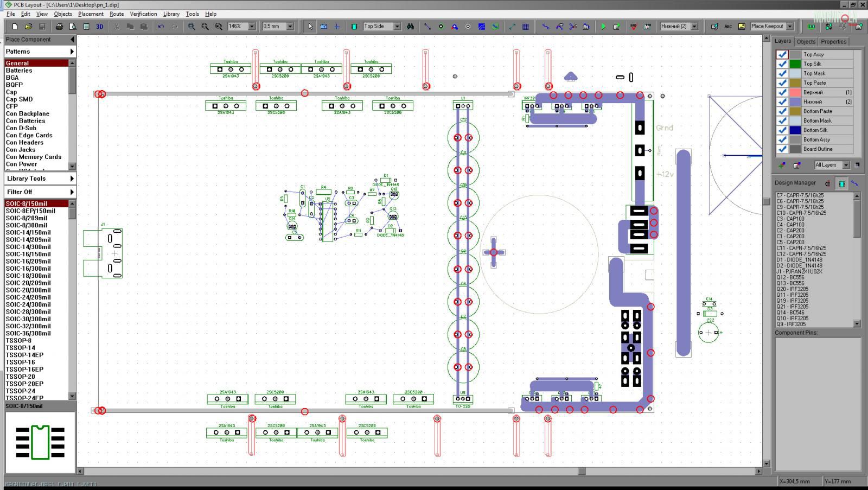
Task: Click the Open file folder icon
Action: 28,26
